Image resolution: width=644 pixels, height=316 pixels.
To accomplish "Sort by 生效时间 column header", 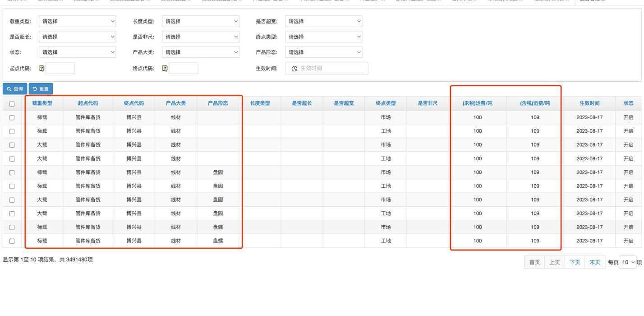I will click(x=589, y=103).
